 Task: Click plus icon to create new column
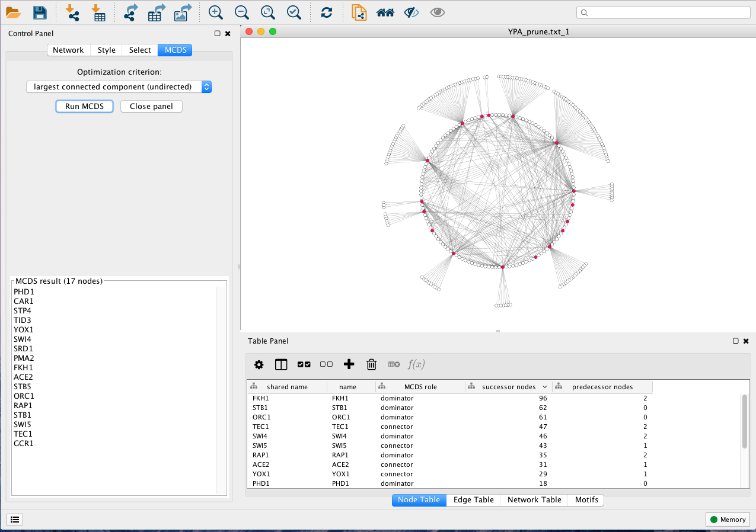pyautogui.click(x=349, y=364)
